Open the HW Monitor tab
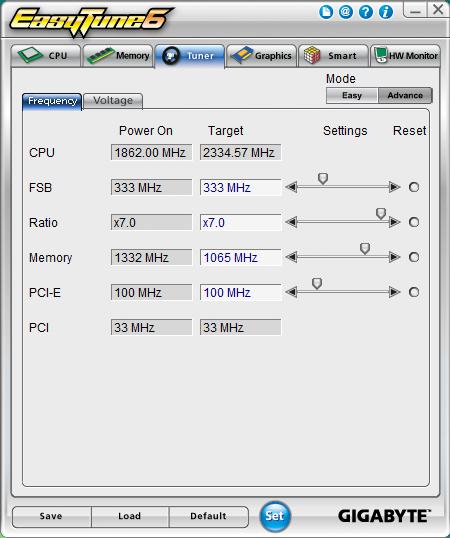 (405, 56)
